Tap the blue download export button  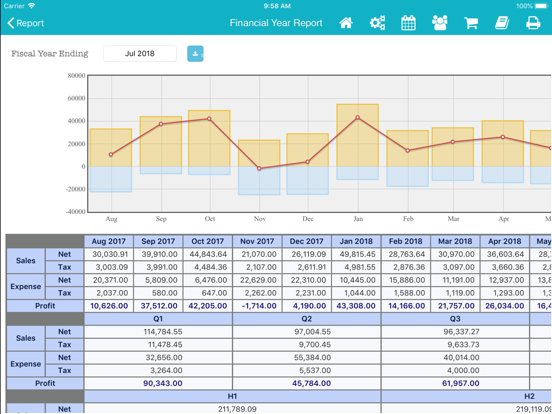click(x=195, y=54)
